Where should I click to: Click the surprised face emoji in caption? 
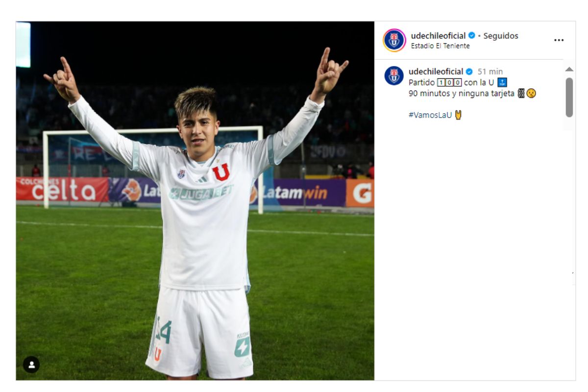(532, 93)
